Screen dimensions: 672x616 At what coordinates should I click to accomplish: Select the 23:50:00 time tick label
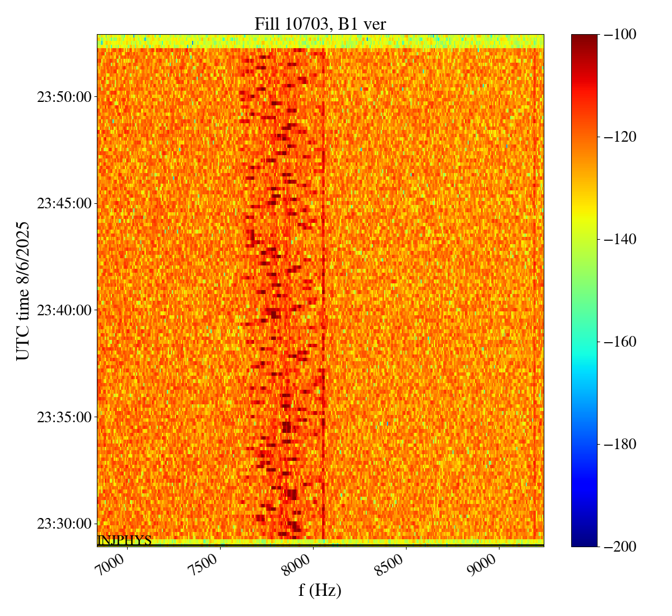64,97
